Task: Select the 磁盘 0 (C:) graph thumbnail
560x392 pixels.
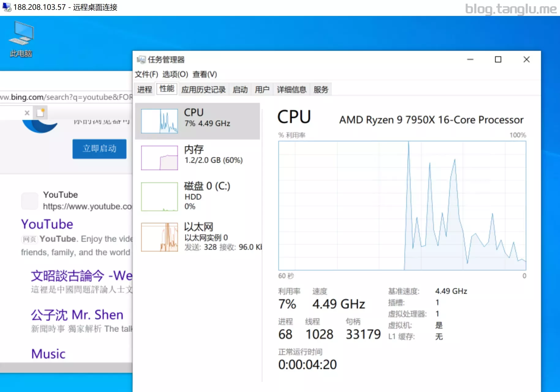Action: pyautogui.click(x=159, y=197)
